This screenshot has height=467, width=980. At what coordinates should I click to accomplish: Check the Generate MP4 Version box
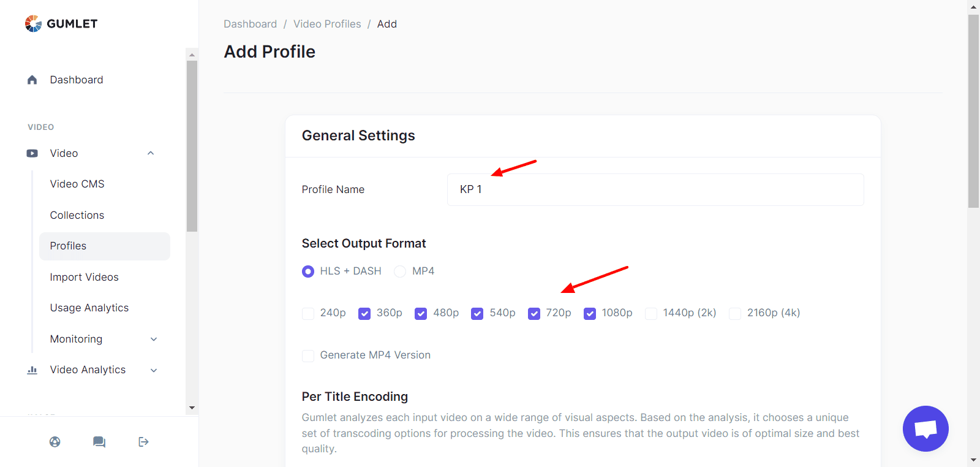click(308, 356)
